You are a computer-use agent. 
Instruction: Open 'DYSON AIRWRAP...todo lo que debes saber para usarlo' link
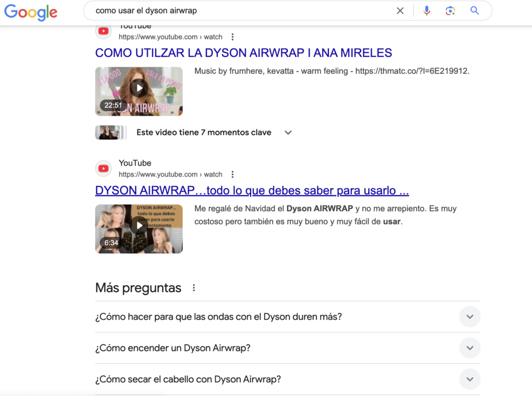point(252,190)
